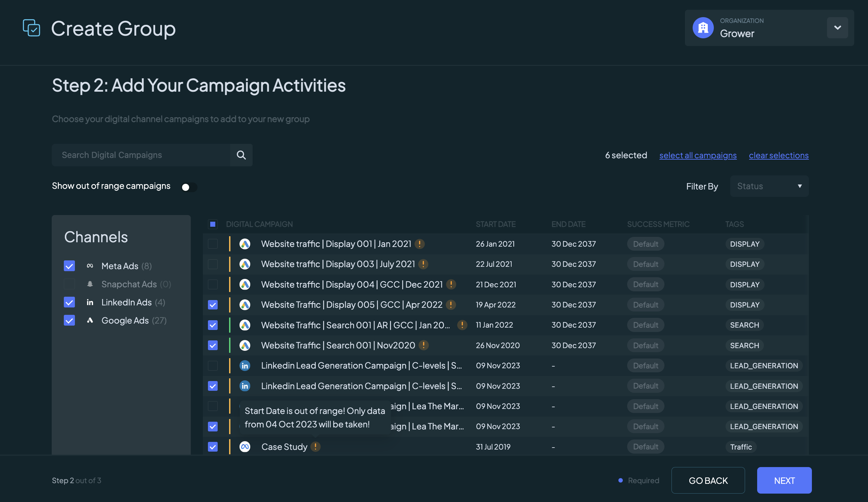Check the Display 001 Jan 2021 campaign checkbox

click(x=213, y=244)
